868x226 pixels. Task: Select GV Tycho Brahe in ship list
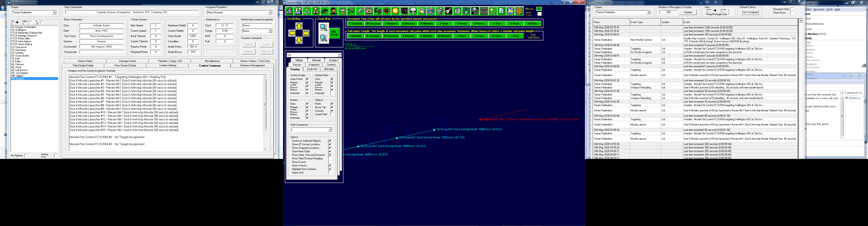coord(34,56)
